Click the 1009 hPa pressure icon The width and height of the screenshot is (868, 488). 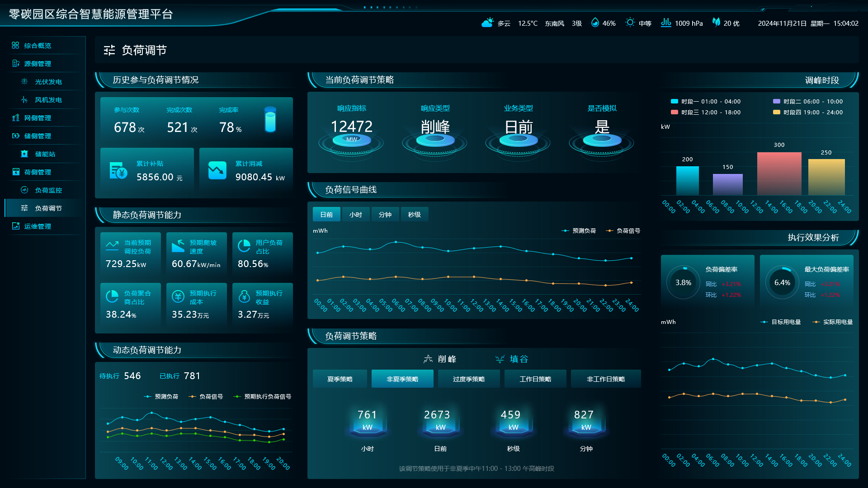click(666, 23)
